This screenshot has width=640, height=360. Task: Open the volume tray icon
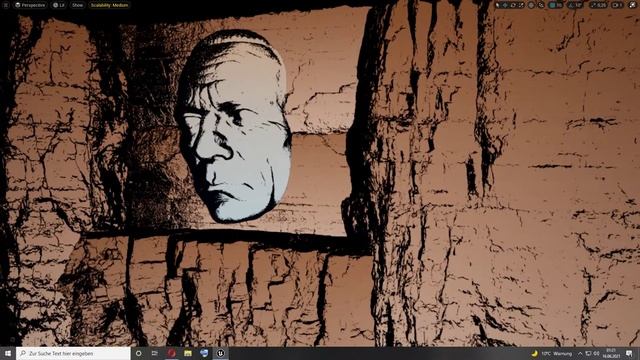pos(596,353)
